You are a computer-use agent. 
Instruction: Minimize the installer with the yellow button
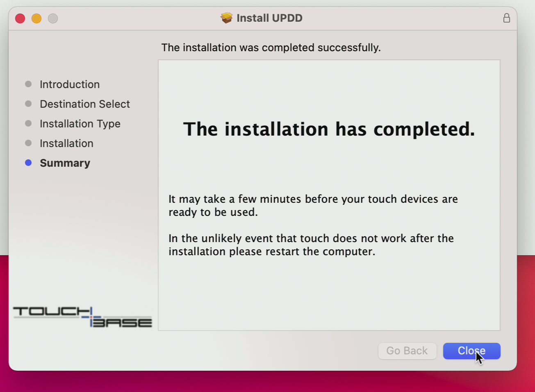click(36, 18)
